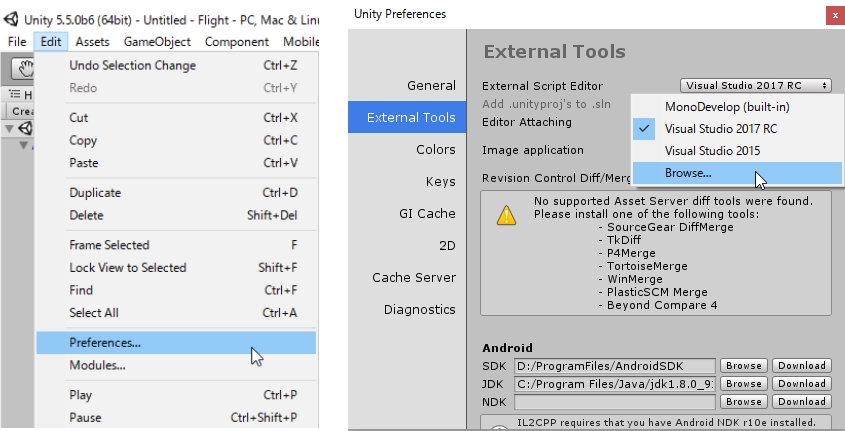The width and height of the screenshot is (845, 431).
Task: Click the Image application label
Action: point(532,150)
